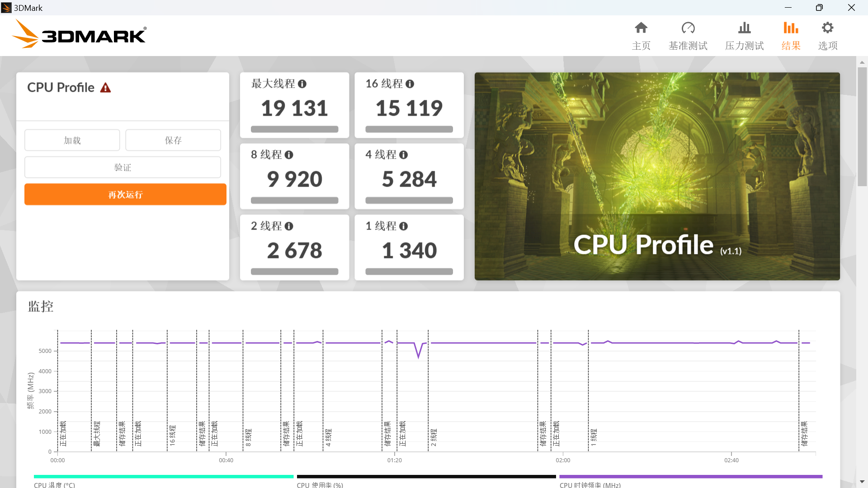The height and width of the screenshot is (488, 868).
Task: Click the 验证 (Validate) button
Action: click(x=123, y=167)
